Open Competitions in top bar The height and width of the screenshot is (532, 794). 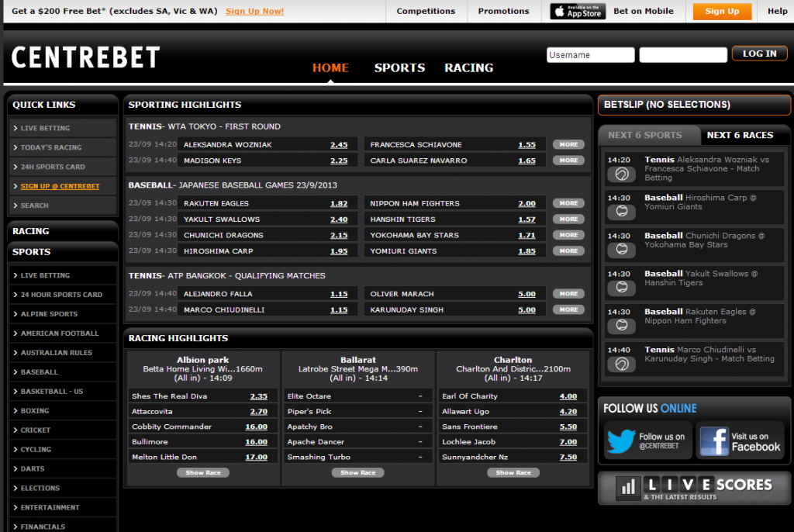pyautogui.click(x=426, y=11)
